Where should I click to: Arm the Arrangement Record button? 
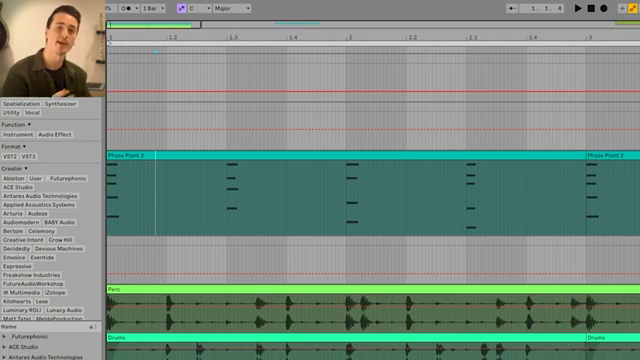point(604,8)
